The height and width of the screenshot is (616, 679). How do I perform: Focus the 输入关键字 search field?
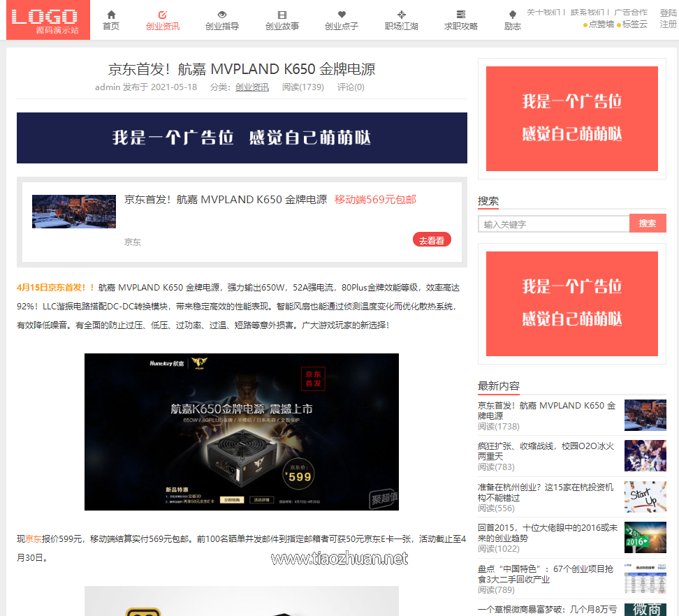553,224
